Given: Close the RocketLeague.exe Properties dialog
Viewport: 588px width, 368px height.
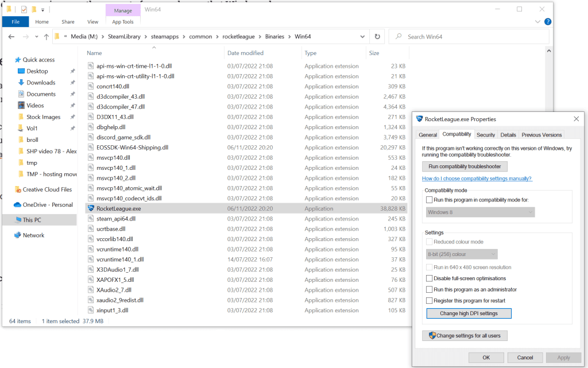Looking at the screenshot, I should click(x=577, y=119).
